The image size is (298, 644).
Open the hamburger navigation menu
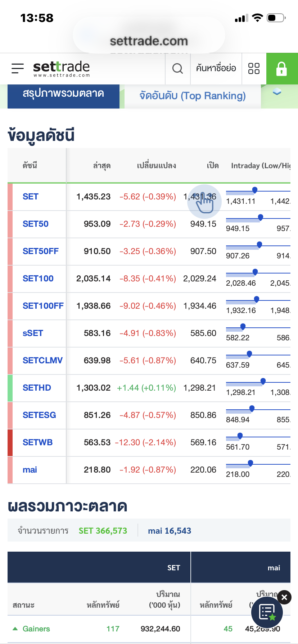(17, 68)
